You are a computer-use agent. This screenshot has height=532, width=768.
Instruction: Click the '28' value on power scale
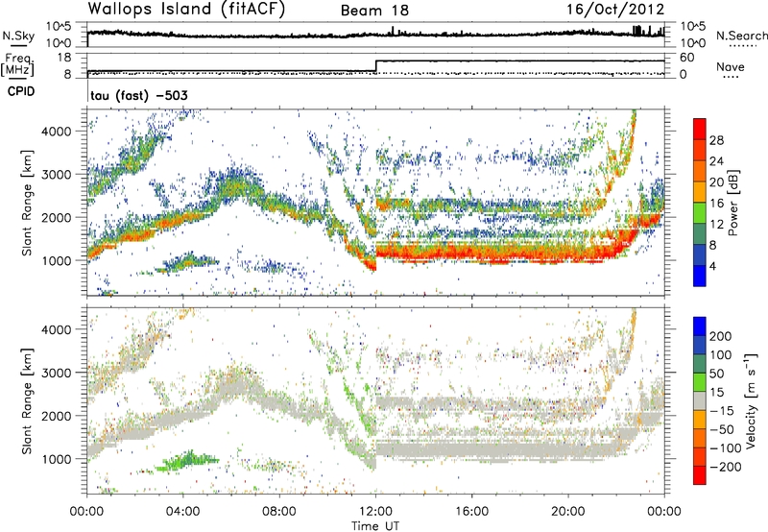716,140
